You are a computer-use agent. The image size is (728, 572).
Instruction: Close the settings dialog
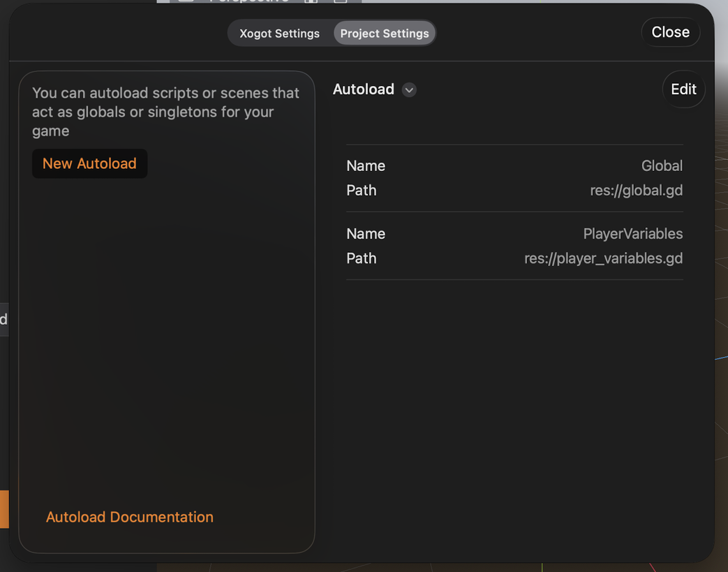pos(671,32)
